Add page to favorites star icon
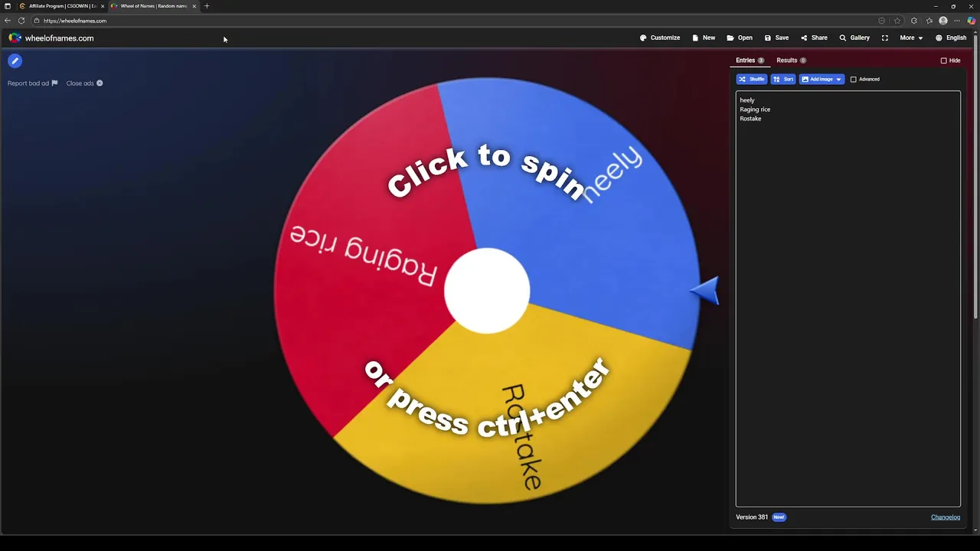Screen dimensions: 980x551 pyautogui.click(x=897, y=21)
